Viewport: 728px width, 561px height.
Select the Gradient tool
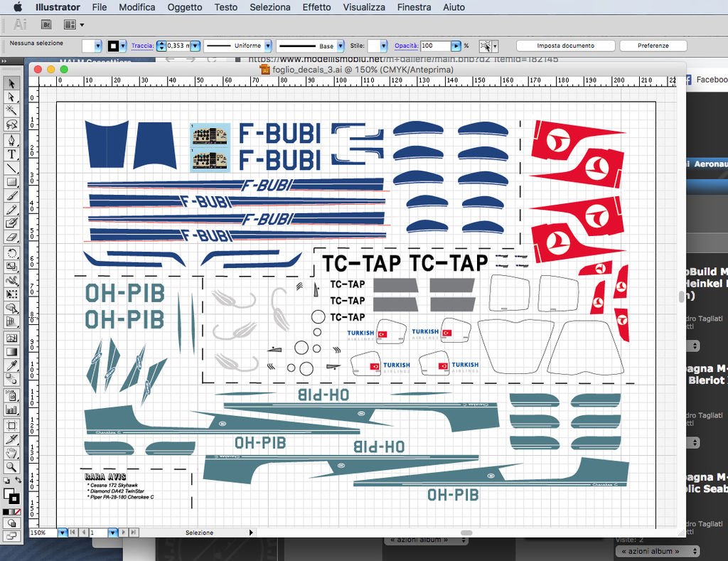pos(11,351)
